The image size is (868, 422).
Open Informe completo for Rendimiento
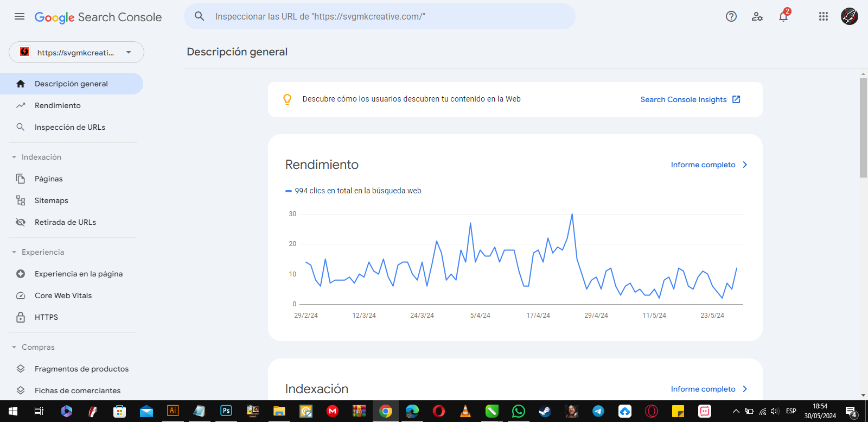(703, 165)
